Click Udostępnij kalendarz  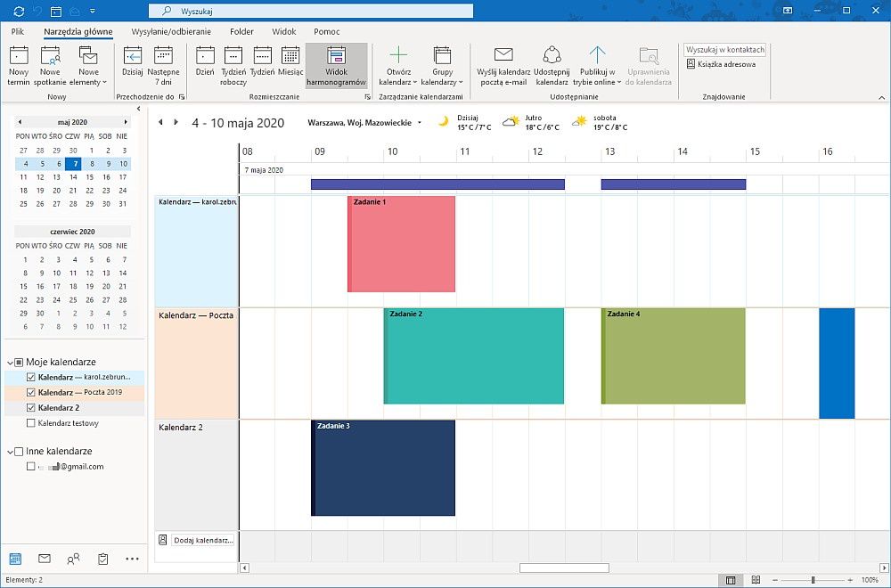pyautogui.click(x=552, y=66)
